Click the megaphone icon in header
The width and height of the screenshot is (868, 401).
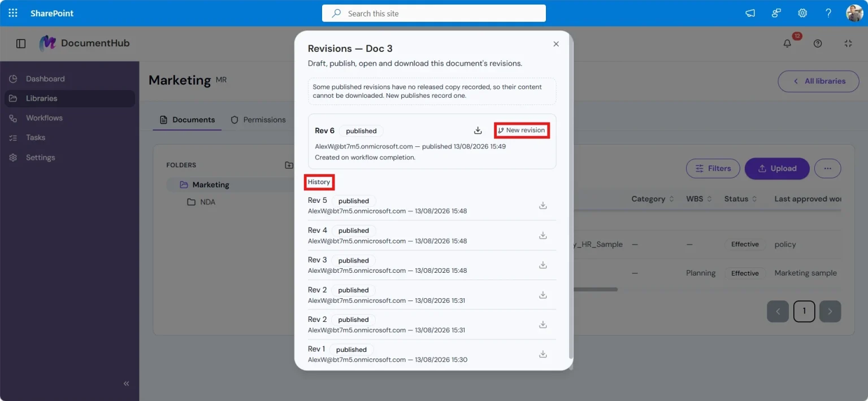tap(750, 13)
